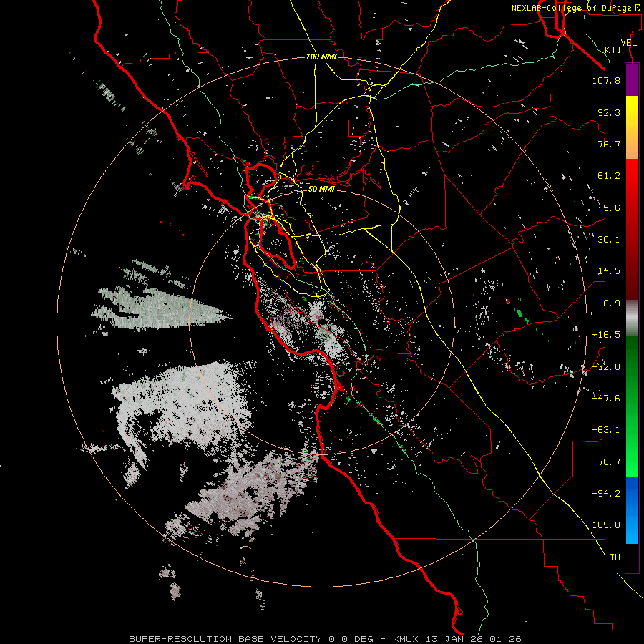
Task: Click the -0.9 legend value
Action: click(609, 303)
